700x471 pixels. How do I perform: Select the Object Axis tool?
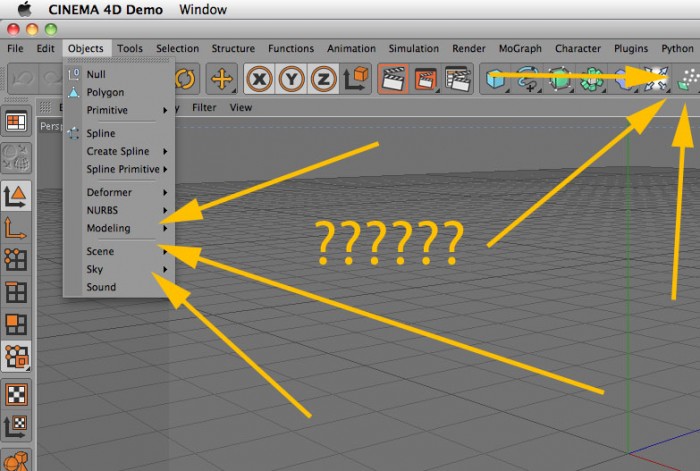point(16,228)
